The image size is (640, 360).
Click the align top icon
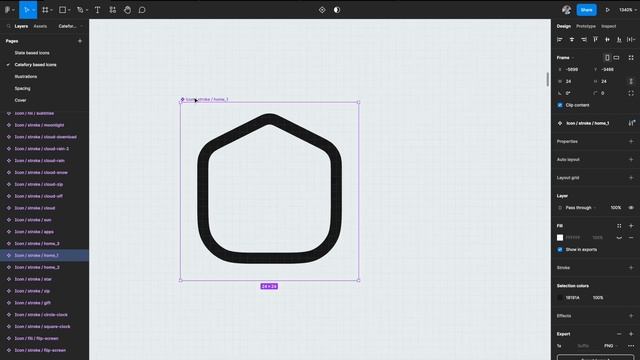596,39
